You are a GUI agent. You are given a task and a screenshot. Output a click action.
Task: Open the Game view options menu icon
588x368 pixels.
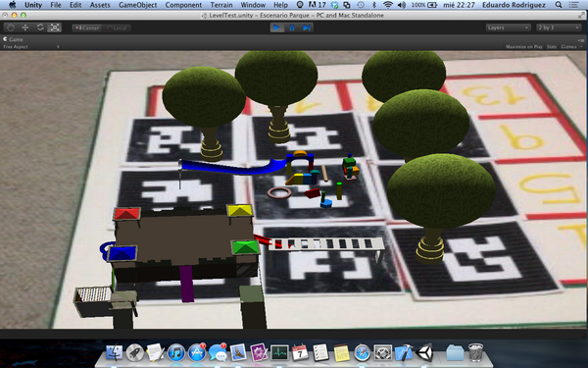click(x=581, y=40)
